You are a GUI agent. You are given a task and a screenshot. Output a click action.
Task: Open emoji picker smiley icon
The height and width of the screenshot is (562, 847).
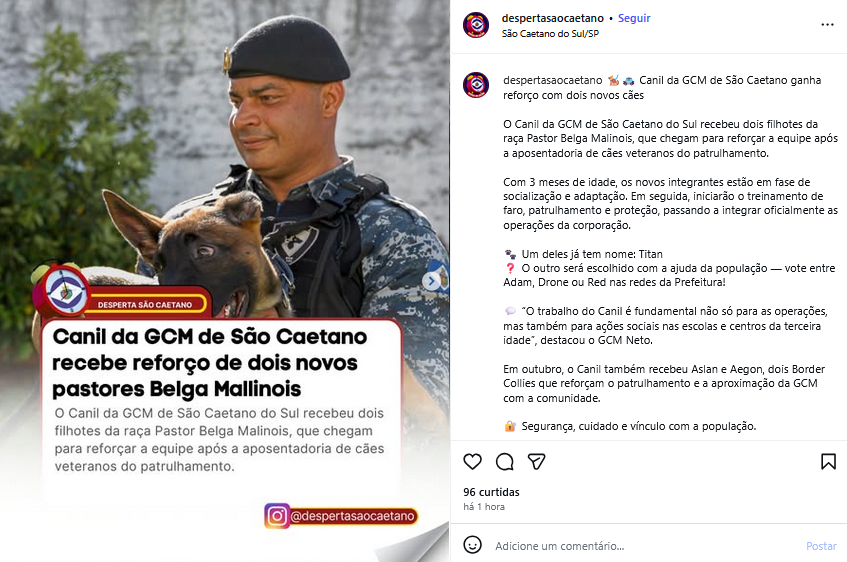point(473,545)
